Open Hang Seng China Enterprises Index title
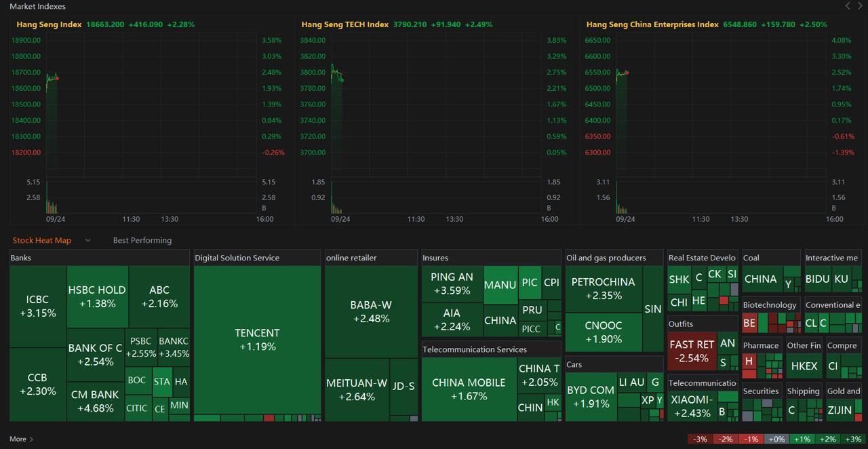Viewport: 868px width, 449px height. [652, 24]
